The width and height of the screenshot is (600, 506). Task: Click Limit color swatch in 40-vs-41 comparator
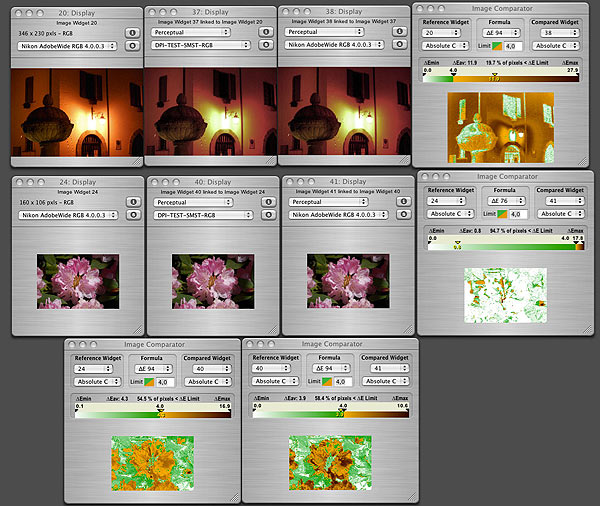327,382
